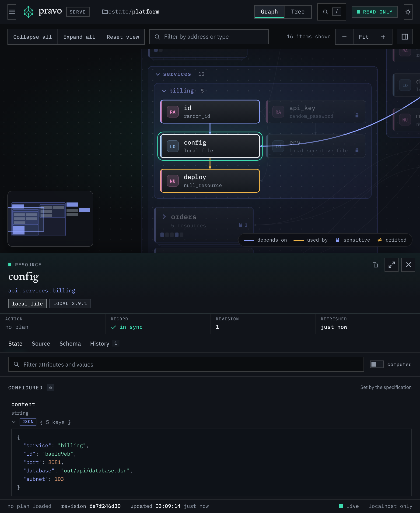Select the State tab
Screen dimensions: 420x513
[15, 344]
